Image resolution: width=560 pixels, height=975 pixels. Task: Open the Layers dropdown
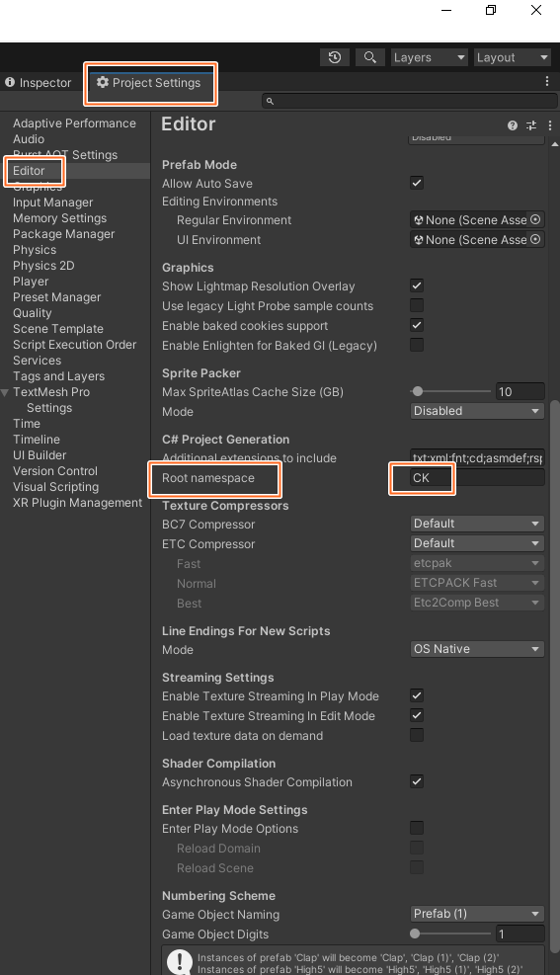pos(430,57)
